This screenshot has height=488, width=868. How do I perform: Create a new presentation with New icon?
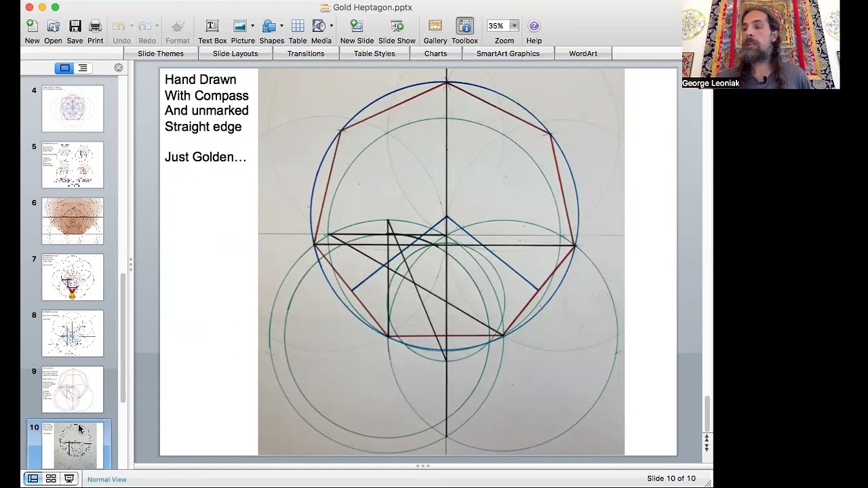(32, 26)
